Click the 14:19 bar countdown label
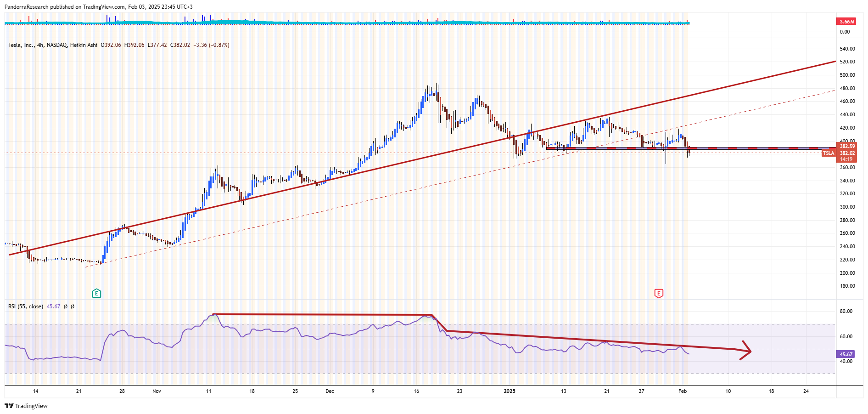Viewport: 868px width, 414px height. tap(846, 159)
